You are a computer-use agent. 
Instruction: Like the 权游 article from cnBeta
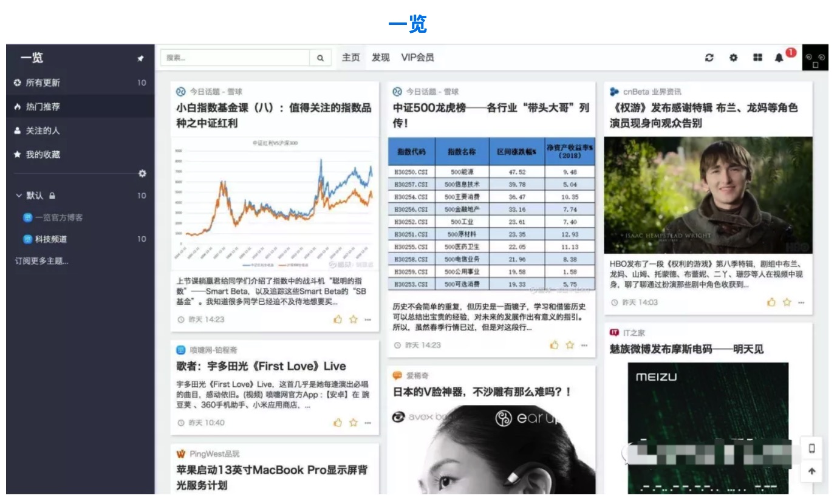point(771,302)
